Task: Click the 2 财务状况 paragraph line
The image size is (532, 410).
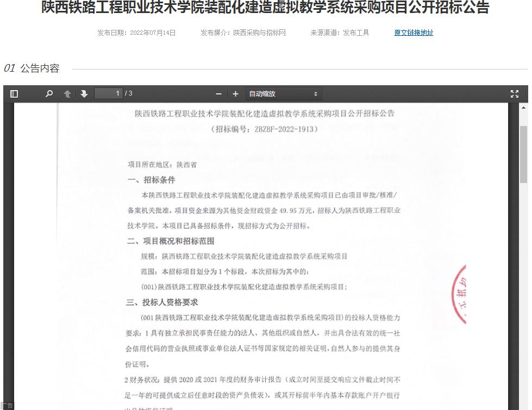Action: point(262,380)
